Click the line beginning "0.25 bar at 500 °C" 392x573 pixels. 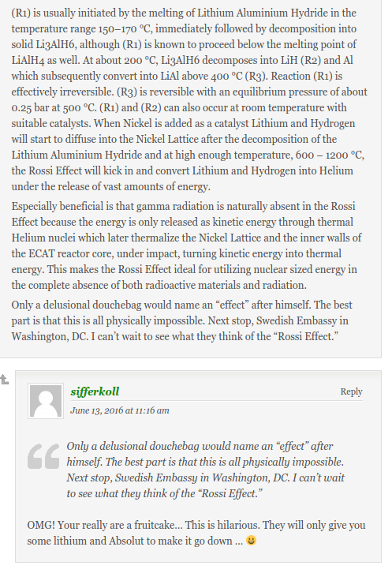pos(179,107)
